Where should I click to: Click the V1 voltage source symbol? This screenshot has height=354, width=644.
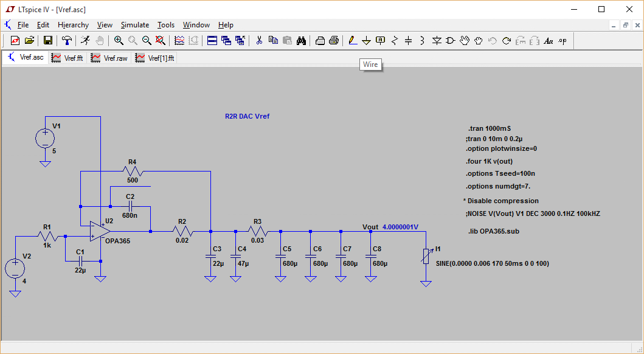45,138
